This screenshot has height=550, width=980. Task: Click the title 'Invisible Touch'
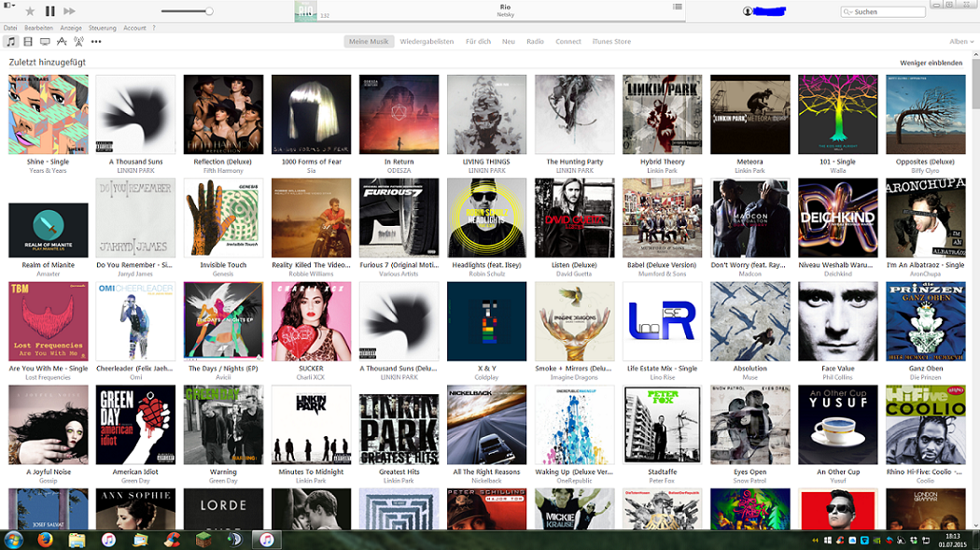tap(223, 265)
